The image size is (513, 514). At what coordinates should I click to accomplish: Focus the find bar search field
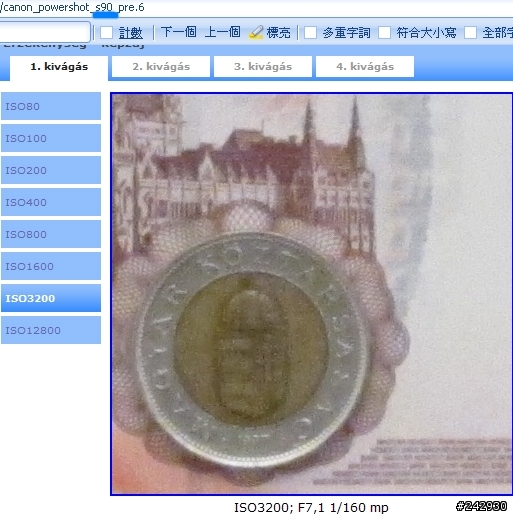(44, 32)
